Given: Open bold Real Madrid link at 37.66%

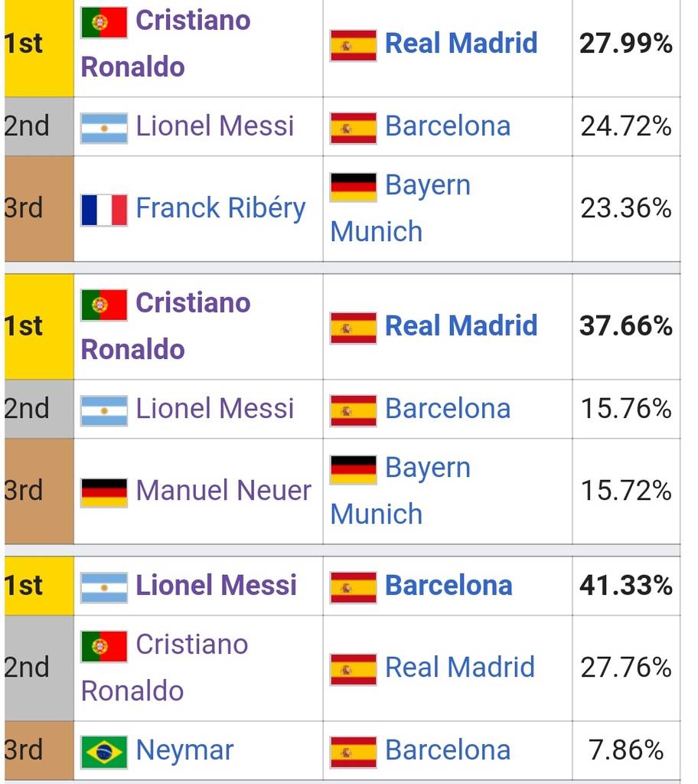Looking at the screenshot, I should pyautogui.click(x=461, y=326).
